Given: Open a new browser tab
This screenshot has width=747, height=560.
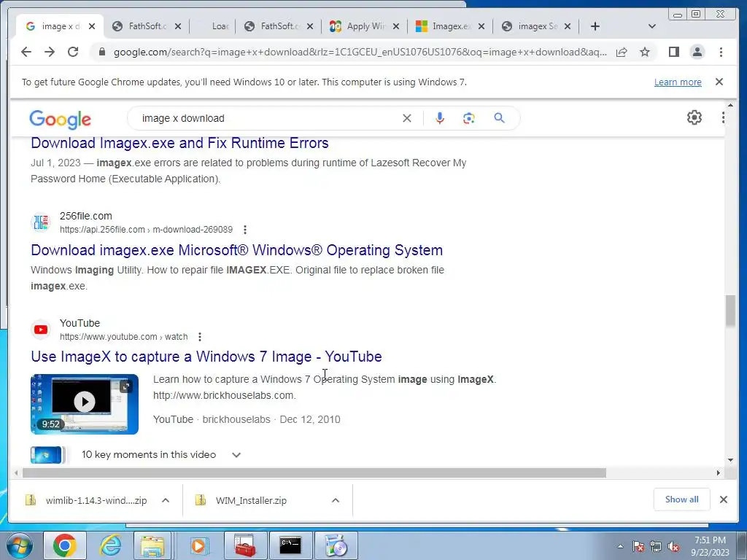Looking at the screenshot, I should [595, 26].
